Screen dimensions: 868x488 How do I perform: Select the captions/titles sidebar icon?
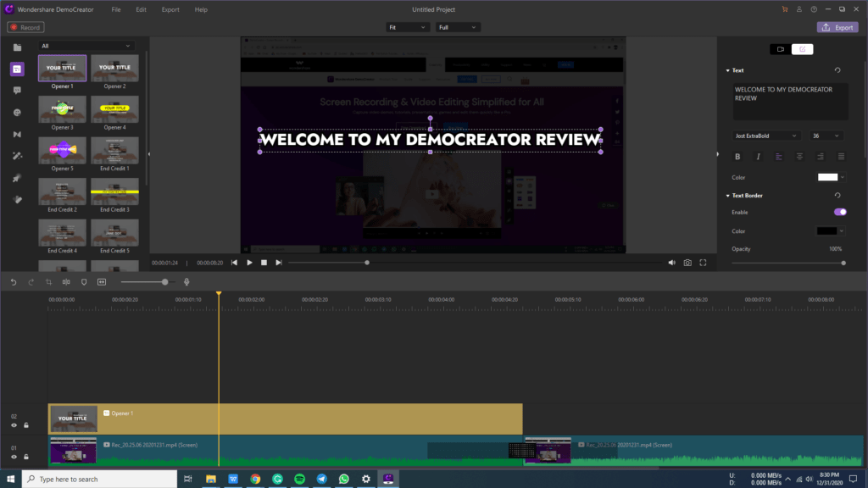click(17, 69)
